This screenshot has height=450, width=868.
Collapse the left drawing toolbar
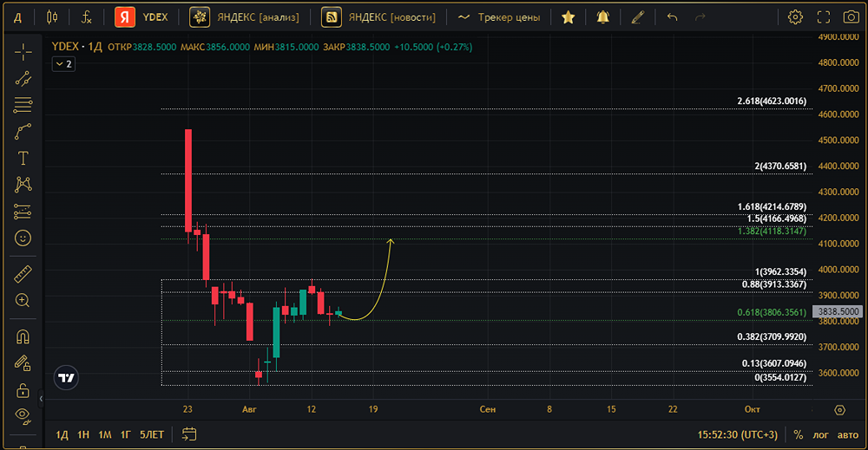(41, 398)
